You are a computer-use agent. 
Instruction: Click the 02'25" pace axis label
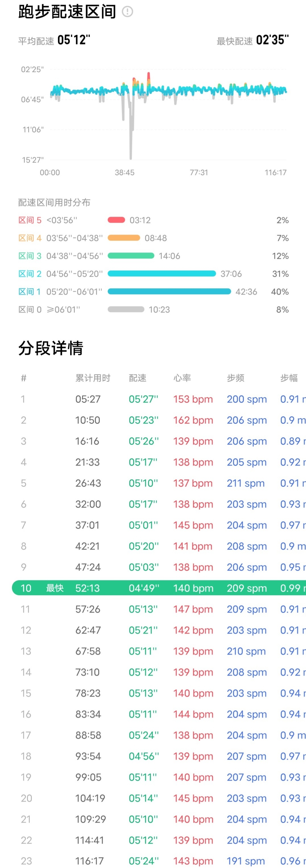coord(32,69)
